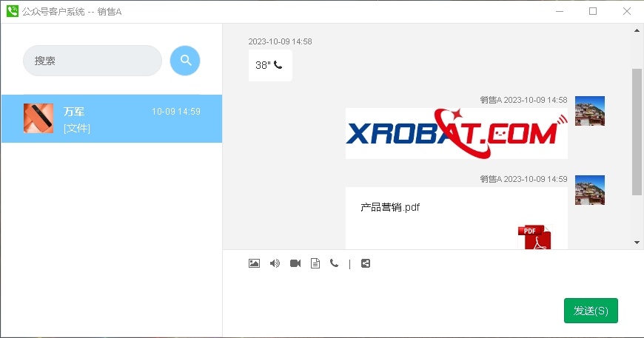Select the 万军 conversation in the contact list

pos(112,119)
